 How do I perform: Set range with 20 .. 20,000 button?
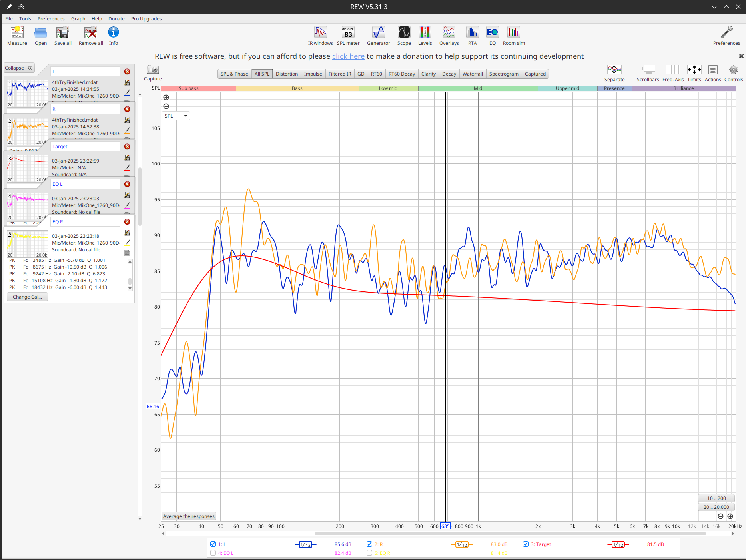[x=716, y=507]
